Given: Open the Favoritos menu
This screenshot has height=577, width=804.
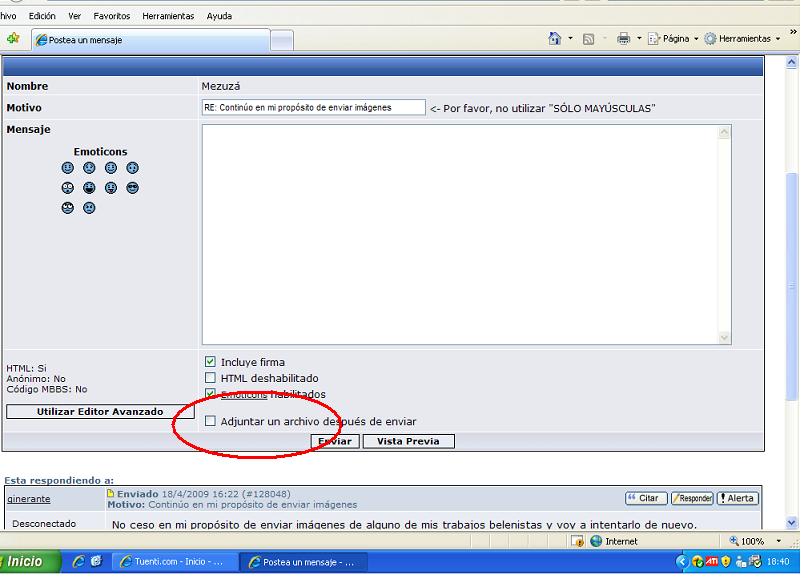Looking at the screenshot, I should (x=111, y=16).
